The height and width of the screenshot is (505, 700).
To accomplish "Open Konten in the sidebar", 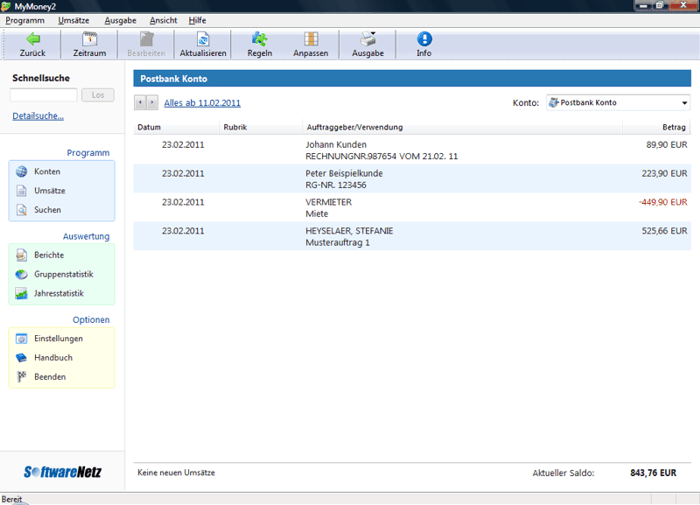I will click(x=47, y=171).
